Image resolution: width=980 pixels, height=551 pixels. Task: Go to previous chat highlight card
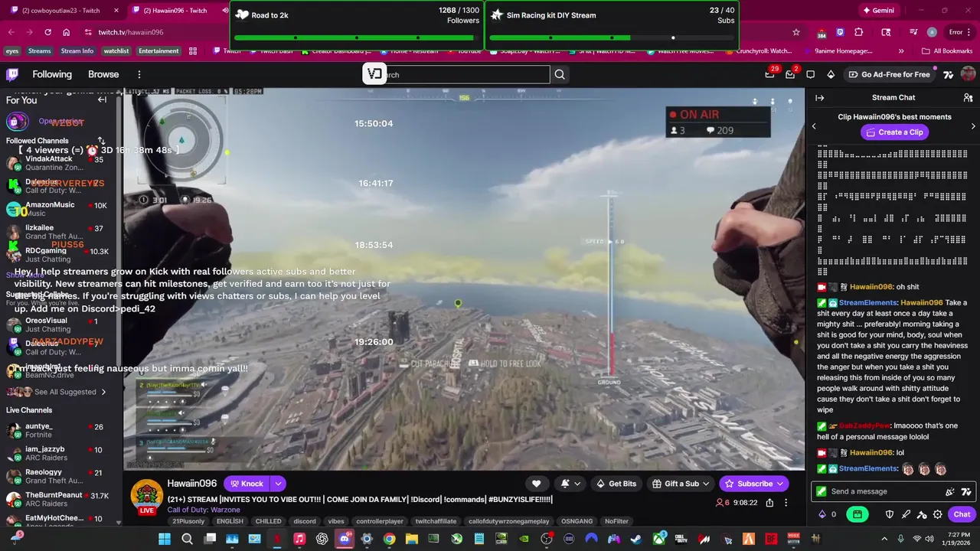[814, 126]
